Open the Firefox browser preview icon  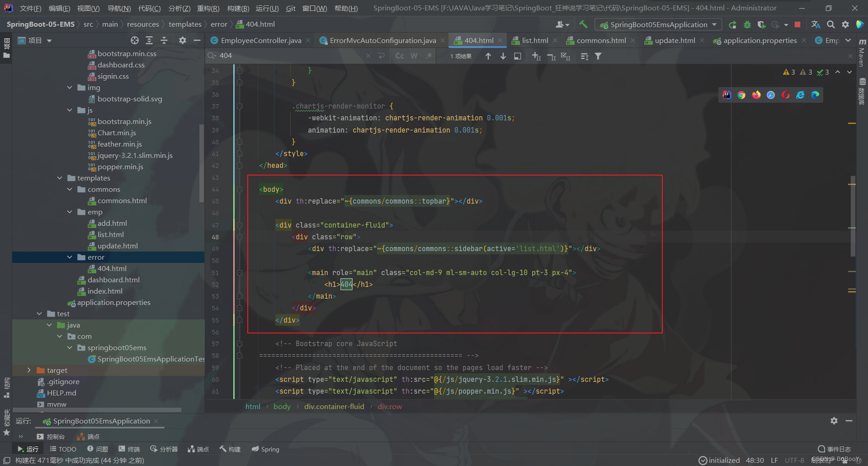[x=756, y=95]
